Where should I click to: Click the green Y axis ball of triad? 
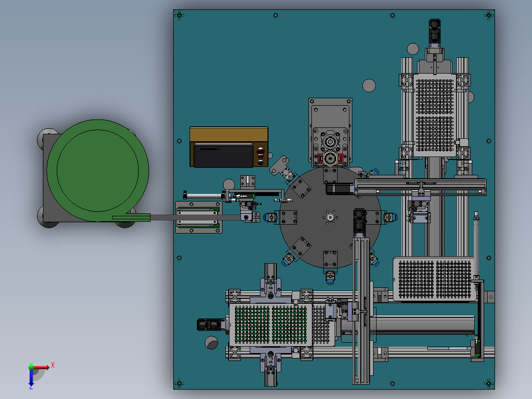(31, 367)
